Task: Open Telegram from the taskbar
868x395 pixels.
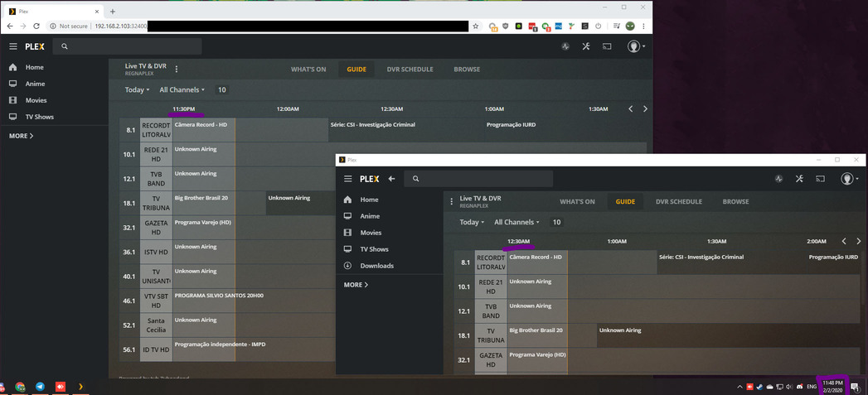Action: 40,387
